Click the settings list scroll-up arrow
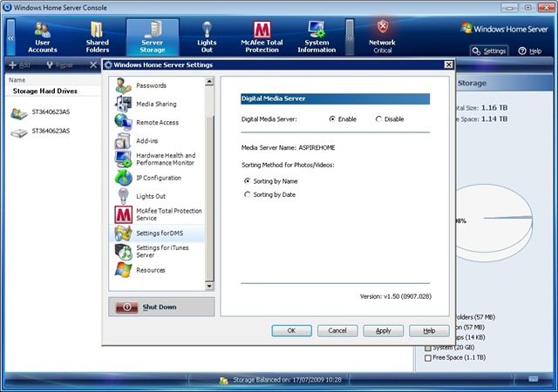 coord(209,82)
